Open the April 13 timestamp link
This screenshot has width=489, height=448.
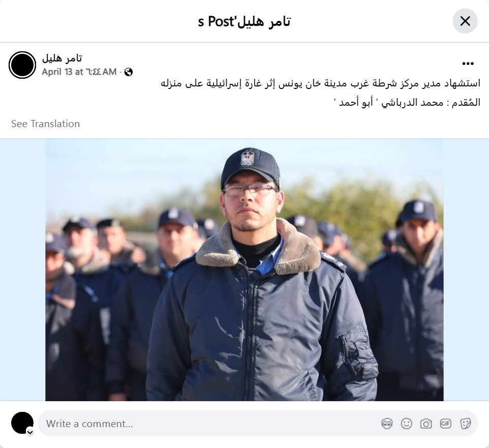coord(79,72)
